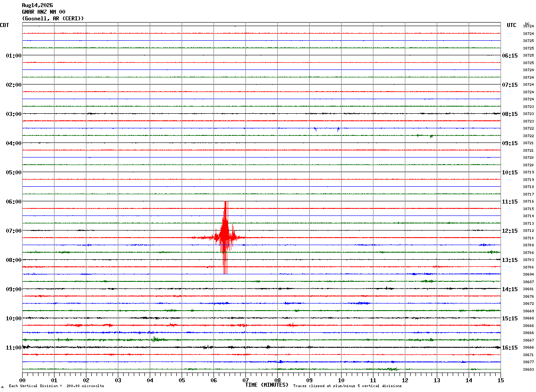Click the DC offset value 38671
The height and width of the screenshot is (392, 536).
click(528, 355)
